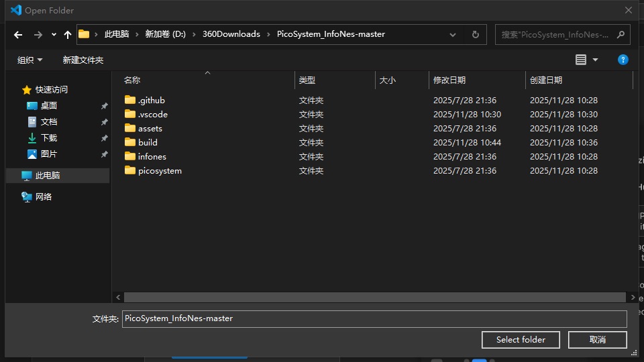
Task: Open 文档 in quick access
Action: click(x=48, y=122)
